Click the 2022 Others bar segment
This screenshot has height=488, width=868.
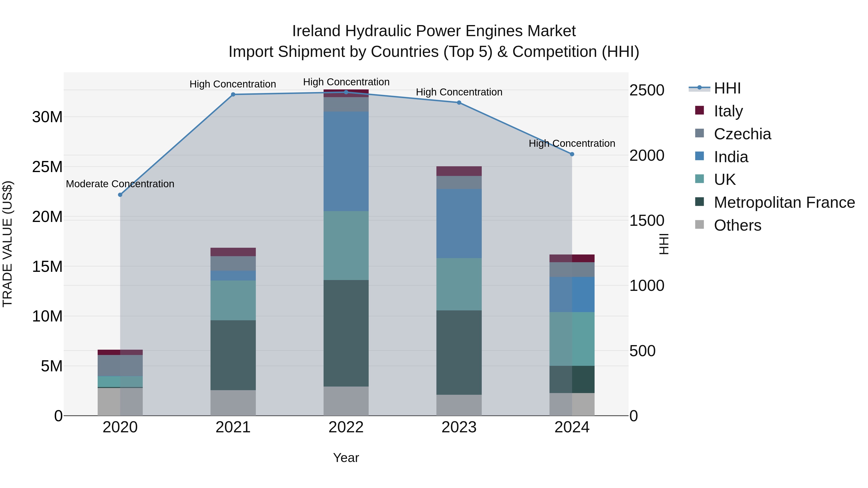[346, 401]
